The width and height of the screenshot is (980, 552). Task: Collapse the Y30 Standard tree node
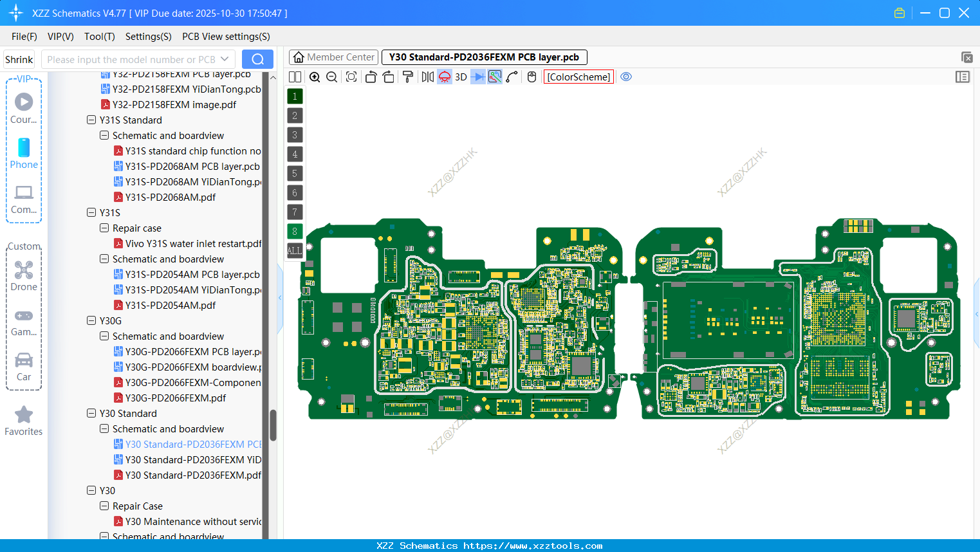tap(91, 413)
